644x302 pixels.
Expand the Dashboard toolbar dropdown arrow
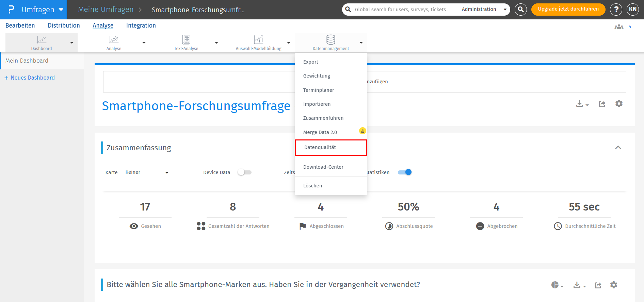pos(71,43)
